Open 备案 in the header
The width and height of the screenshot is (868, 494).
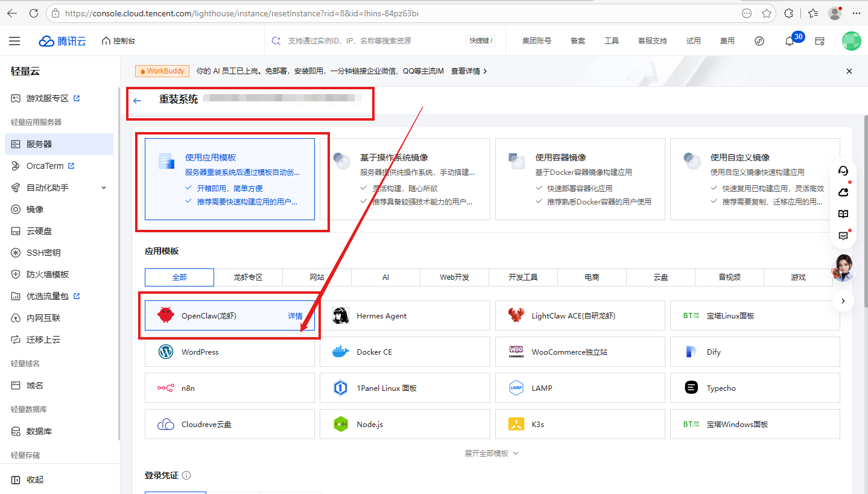(577, 41)
